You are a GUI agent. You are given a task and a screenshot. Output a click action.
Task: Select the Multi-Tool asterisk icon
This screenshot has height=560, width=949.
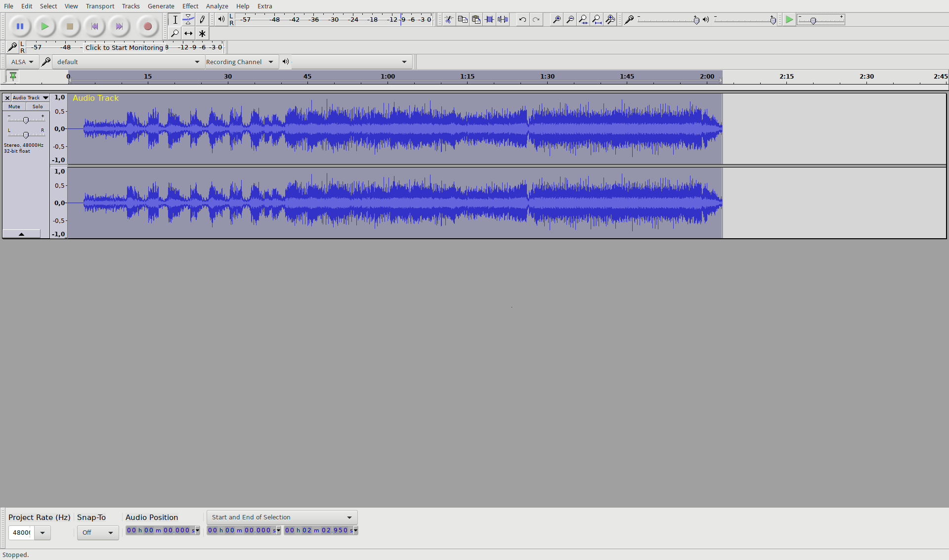(202, 34)
